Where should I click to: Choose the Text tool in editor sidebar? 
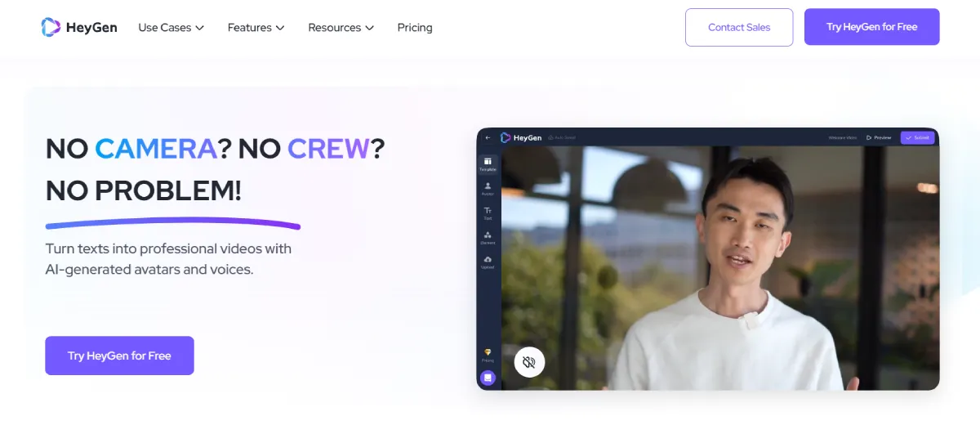(x=488, y=213)
